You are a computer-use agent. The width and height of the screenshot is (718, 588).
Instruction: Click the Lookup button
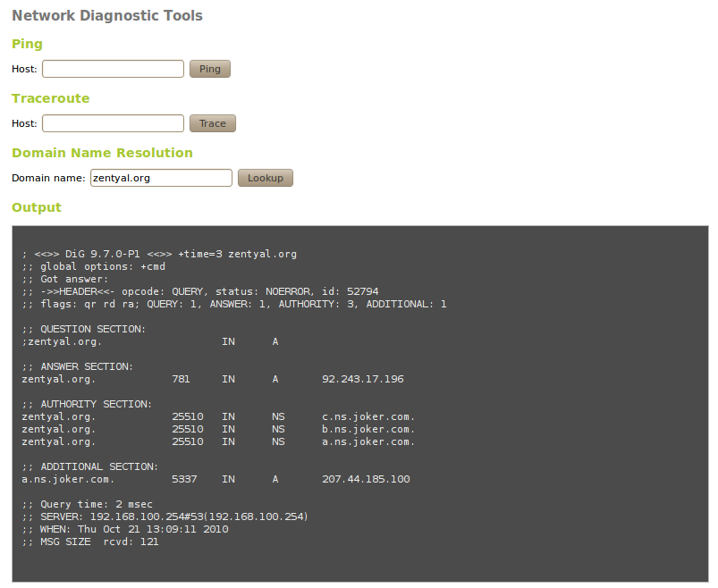pyautogui.click(x=266, y=178)
